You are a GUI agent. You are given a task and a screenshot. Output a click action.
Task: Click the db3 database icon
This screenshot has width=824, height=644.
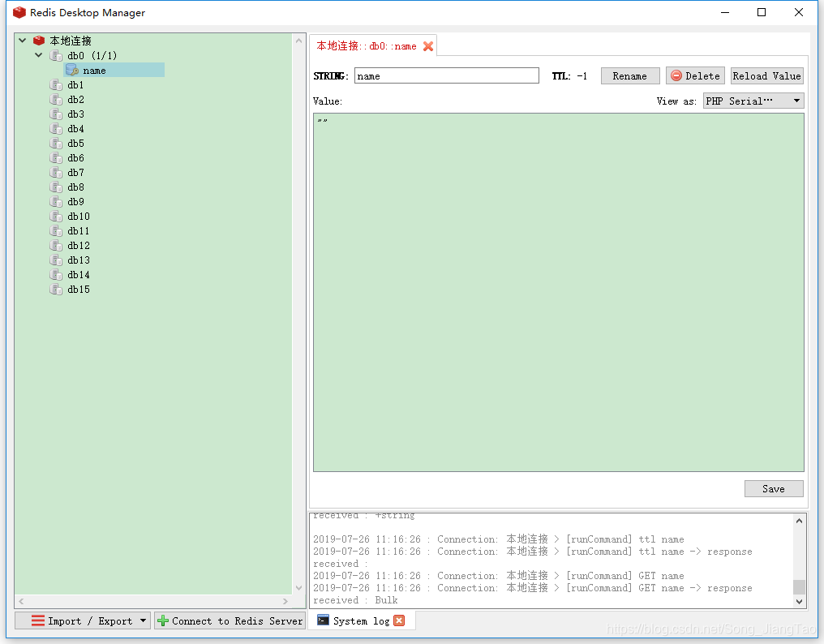pyautogui.click(x=56, y=114)
